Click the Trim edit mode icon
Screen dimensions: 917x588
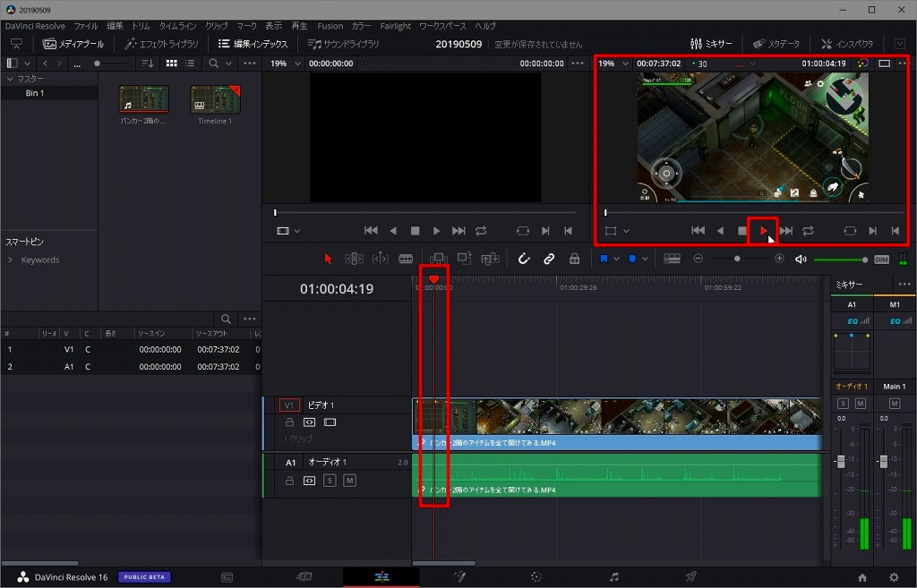(x=354, y=259)
